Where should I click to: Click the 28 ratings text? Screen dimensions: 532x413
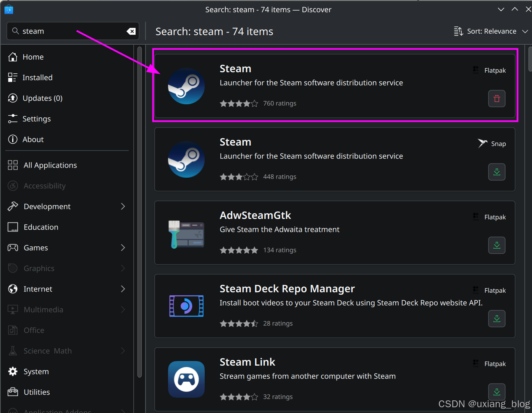(x=278, y=323)
